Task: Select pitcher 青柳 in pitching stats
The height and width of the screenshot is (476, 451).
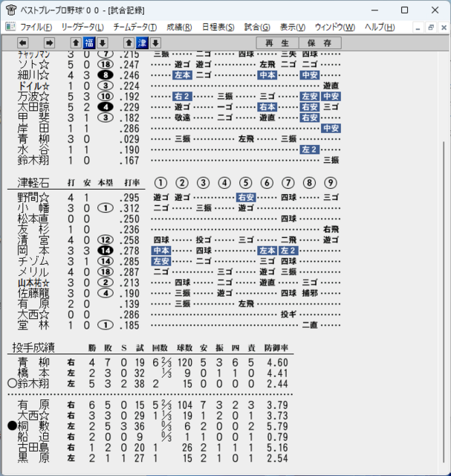Action: pyautogui.click(x=33, y=362)
